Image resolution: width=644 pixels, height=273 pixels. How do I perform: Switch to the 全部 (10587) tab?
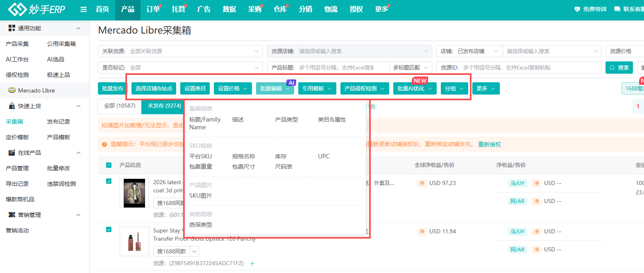tap(120, 106)
